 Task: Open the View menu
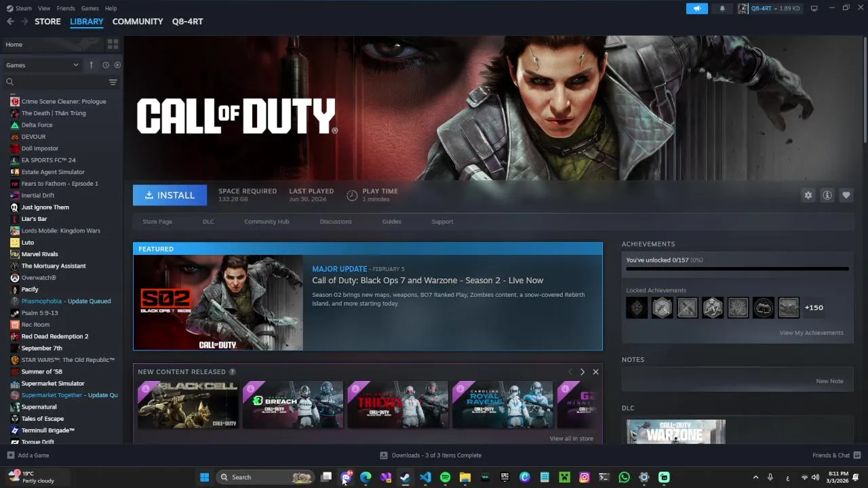click(x=44, y=8)
